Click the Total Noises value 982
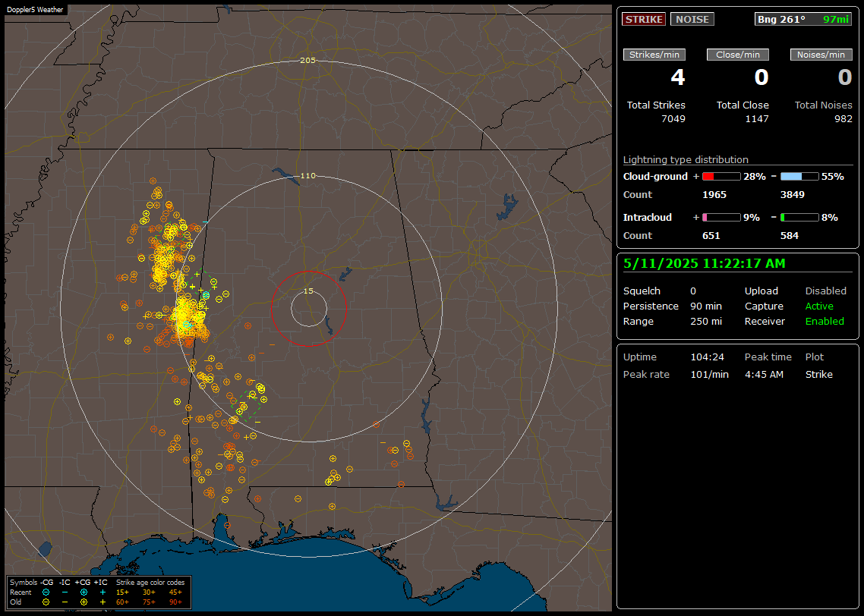 point(843,119)
